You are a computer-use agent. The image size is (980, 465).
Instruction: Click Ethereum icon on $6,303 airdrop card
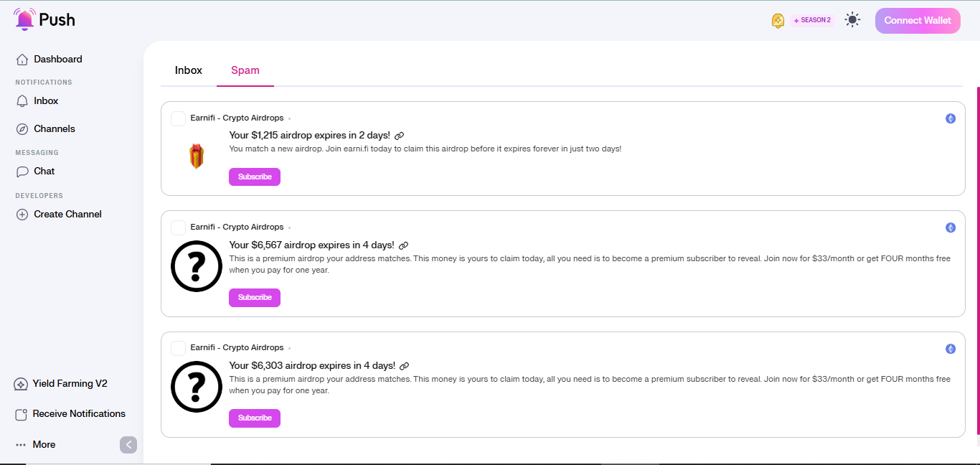951,348
